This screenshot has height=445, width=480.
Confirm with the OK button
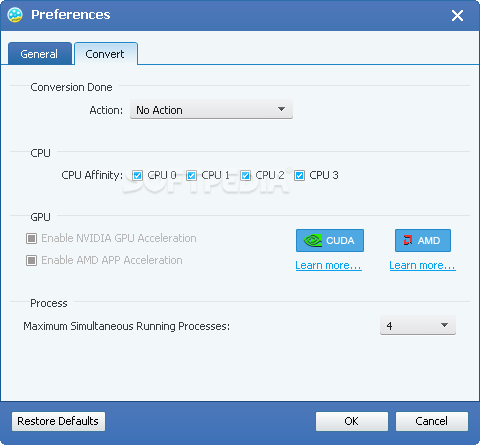352,421
